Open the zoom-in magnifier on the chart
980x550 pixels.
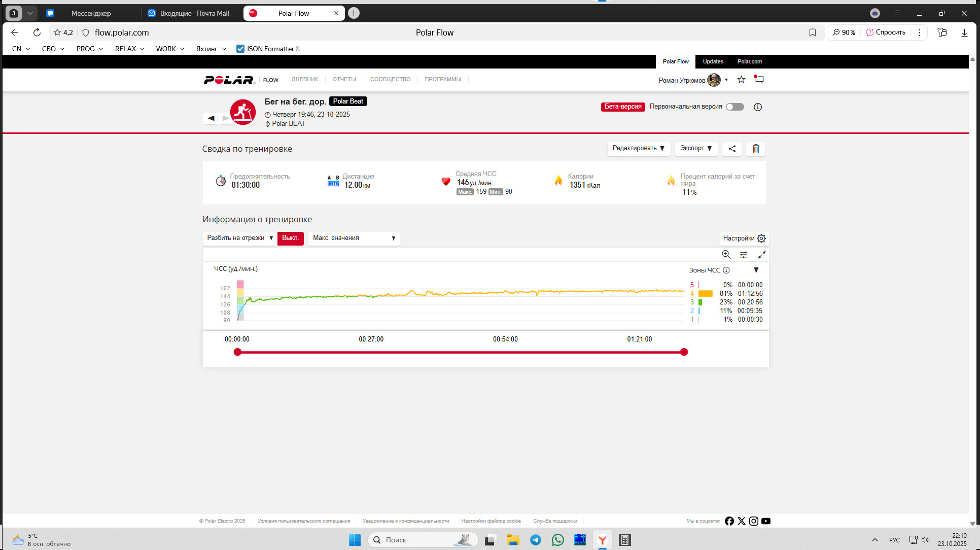[726, 254]
